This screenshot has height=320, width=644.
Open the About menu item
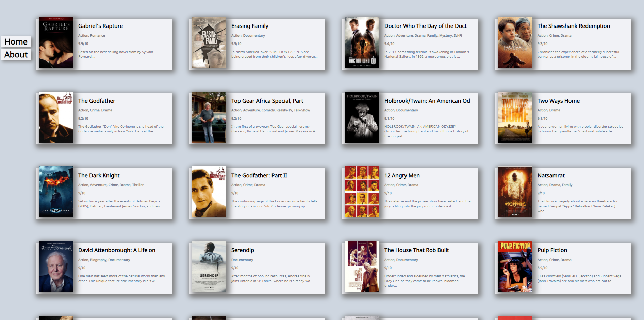point(16,54)
